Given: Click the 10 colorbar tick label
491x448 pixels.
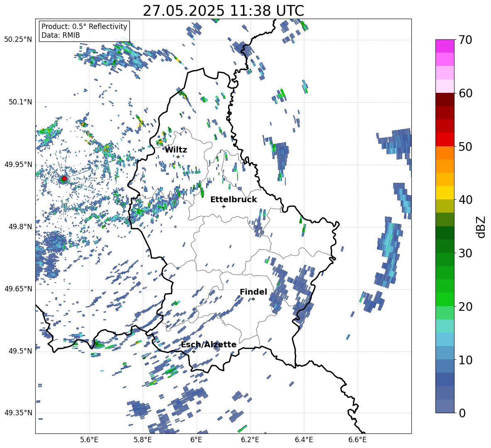Looking at the screenshot, I should [x=465, y=360].
